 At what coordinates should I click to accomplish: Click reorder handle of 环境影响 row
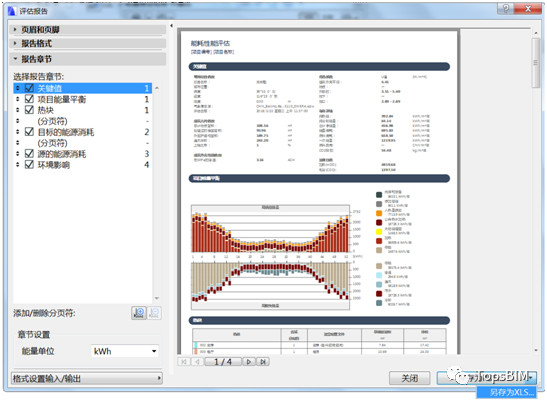click(x=18, y=164)
